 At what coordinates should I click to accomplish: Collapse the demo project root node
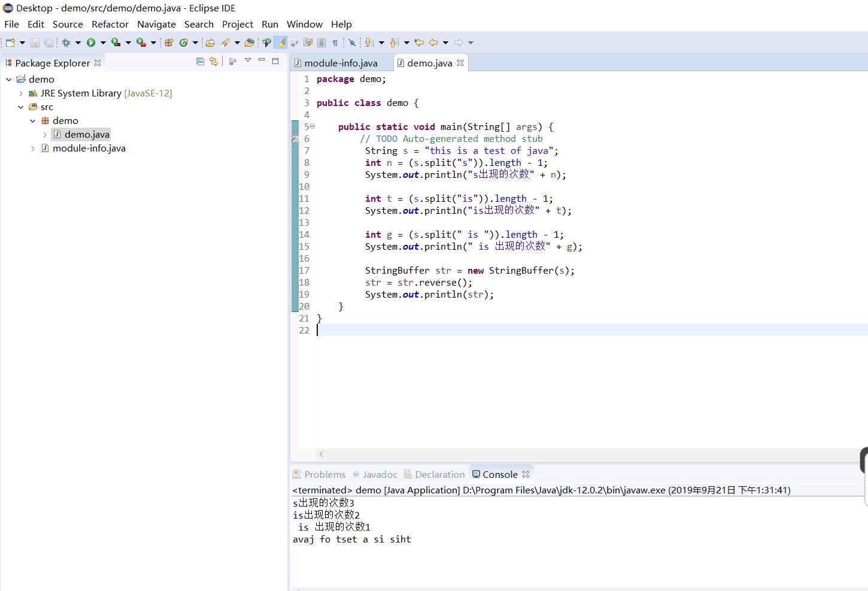pos(9,79)
